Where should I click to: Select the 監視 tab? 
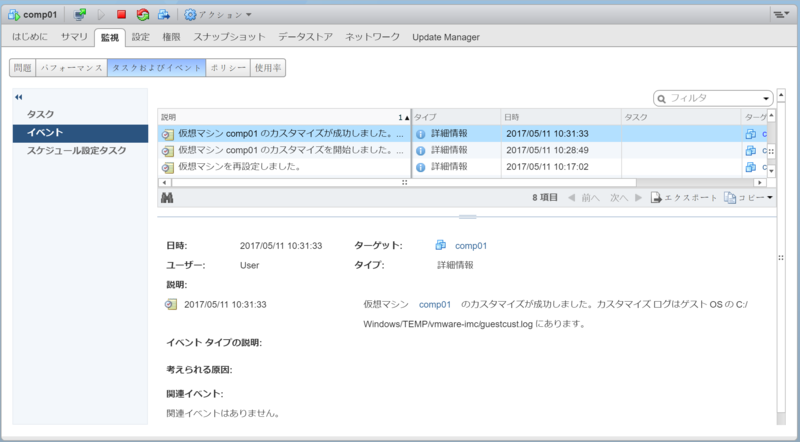point(110,37)
